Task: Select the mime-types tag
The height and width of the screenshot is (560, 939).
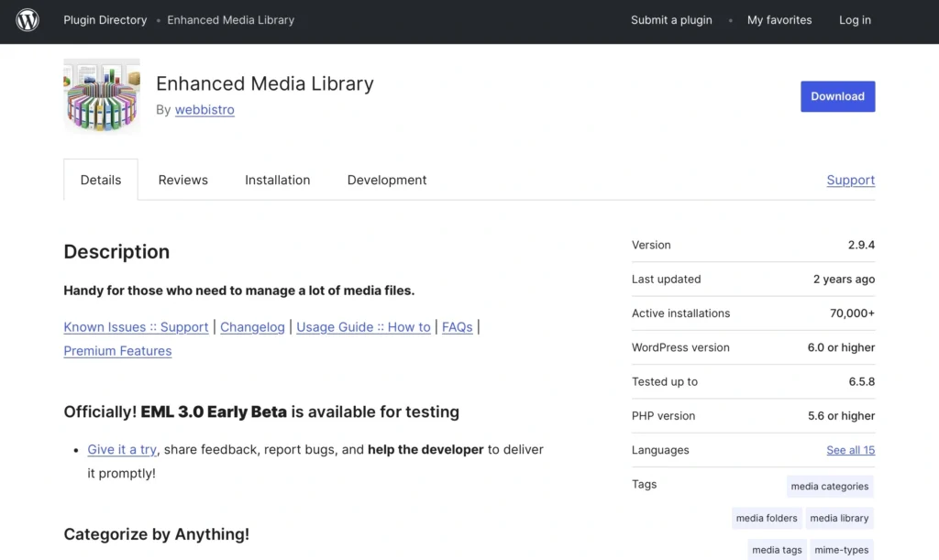Action: 842,550
